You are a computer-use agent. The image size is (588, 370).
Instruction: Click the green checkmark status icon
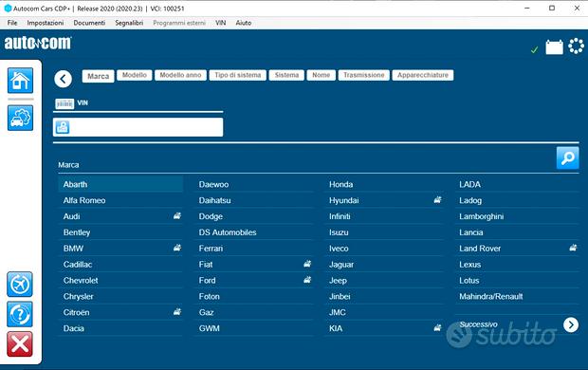tap(535, 49)
